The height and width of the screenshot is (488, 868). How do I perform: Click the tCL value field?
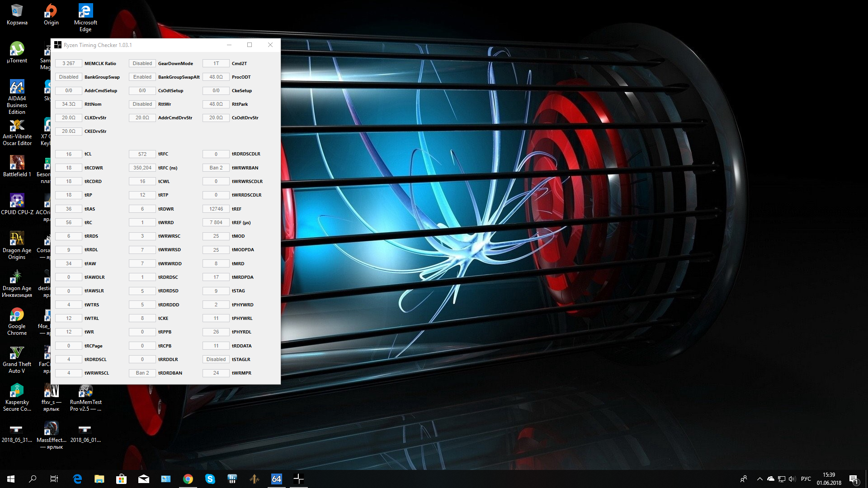69,154
